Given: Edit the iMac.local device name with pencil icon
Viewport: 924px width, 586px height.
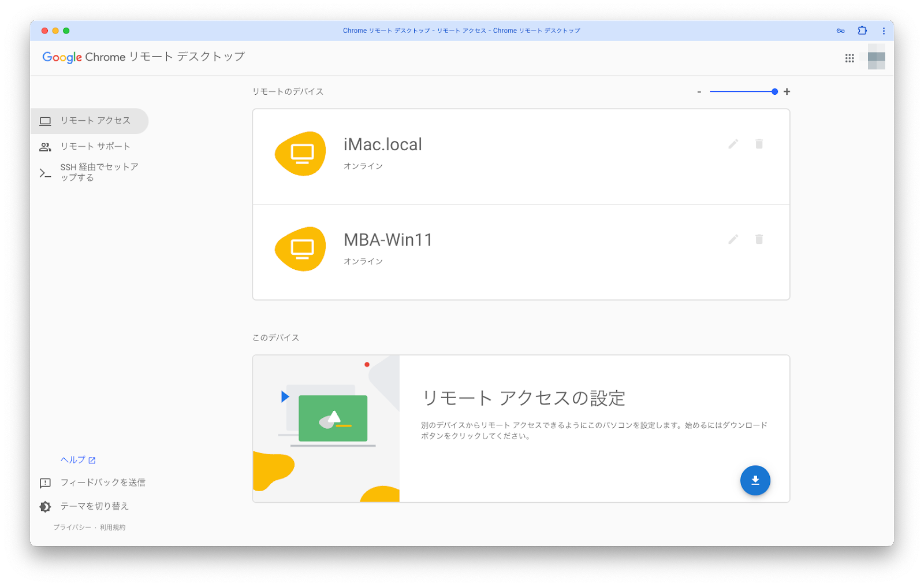Looking at the screenshot, I should (x=733, y=144).
